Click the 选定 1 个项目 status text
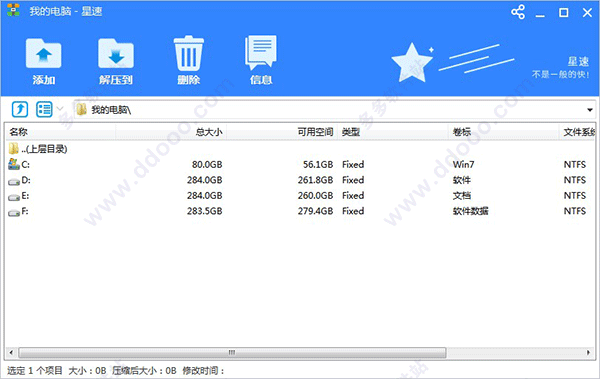The width and height of the screenshot is (600, 379). (35, 371)
